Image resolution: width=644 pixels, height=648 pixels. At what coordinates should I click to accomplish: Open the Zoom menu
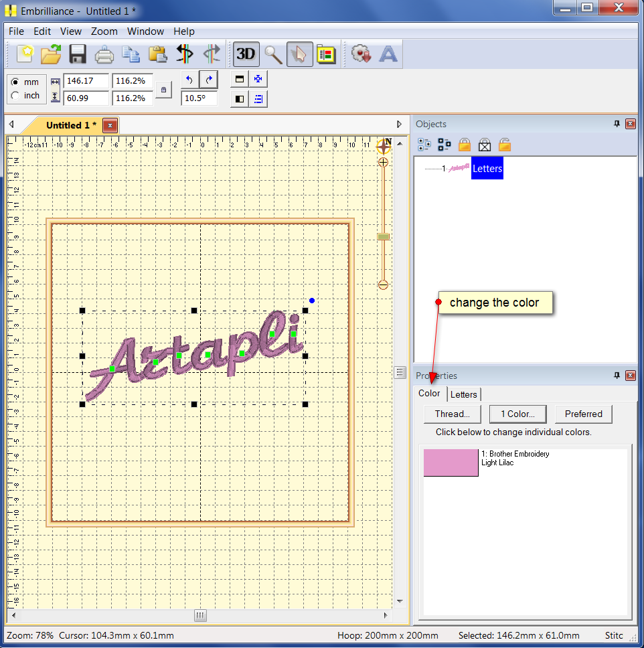coord(104,31)
